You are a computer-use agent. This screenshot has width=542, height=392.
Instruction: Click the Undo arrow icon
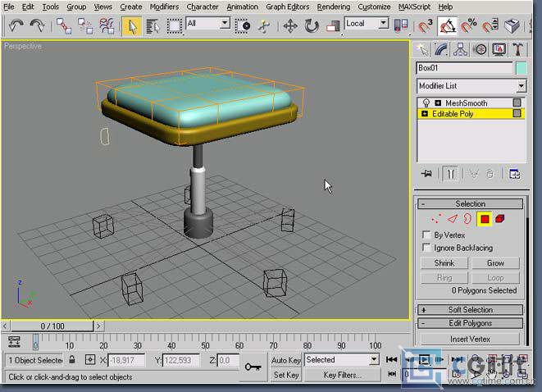point(16,26)
